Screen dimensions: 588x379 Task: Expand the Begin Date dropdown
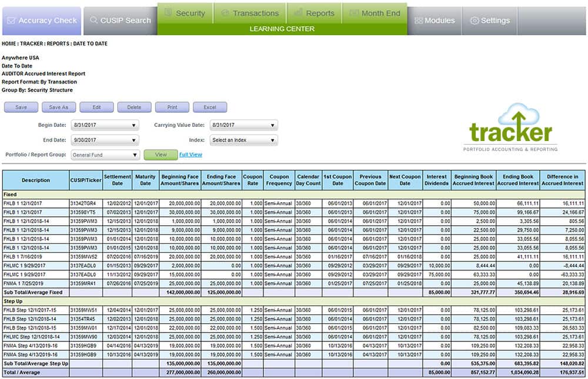[x=105, y=125]
